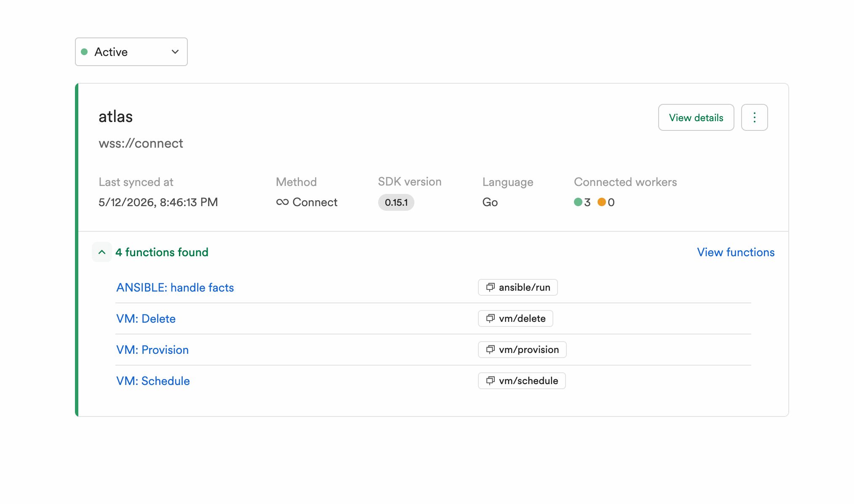Open the View functions link
The width and height of the screenshot is (854, 504).
[736, 252]
